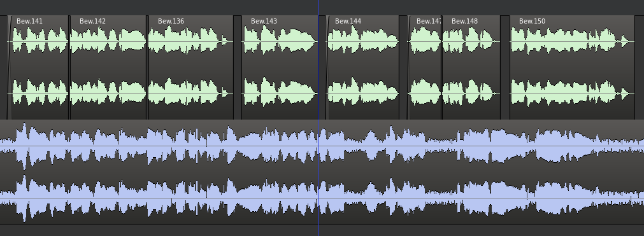Select the Bew.144 audio region
Image resolution: width=644 pixels, height=236 pixels.
pos(362,67)
